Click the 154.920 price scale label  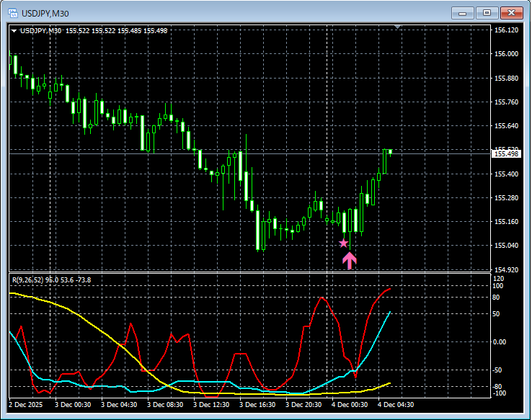(506, 270)
